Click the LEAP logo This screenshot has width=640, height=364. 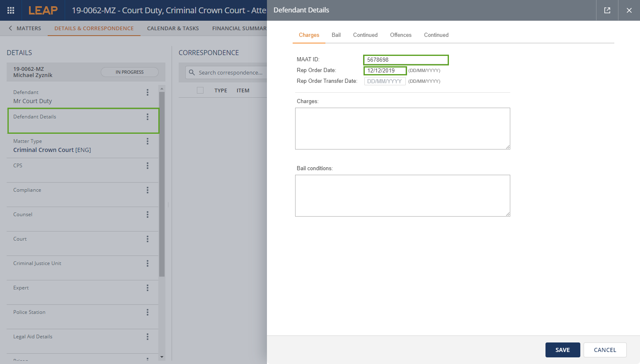tap(43, 10)
